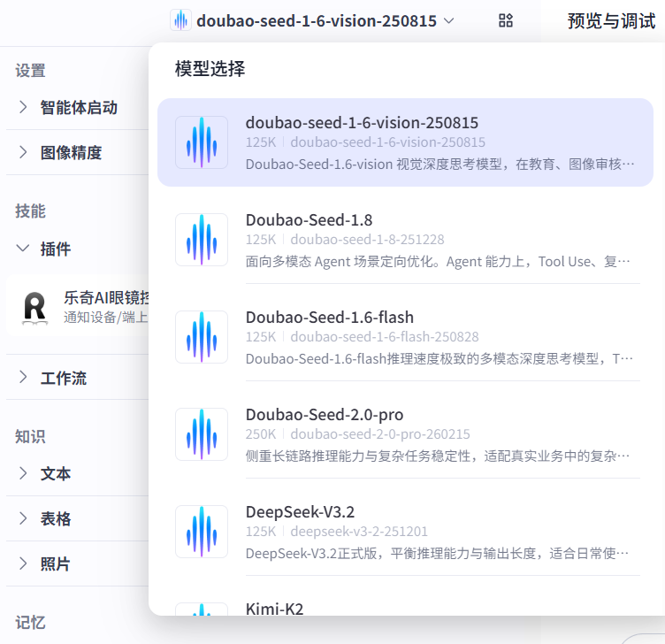Click the 250K context size label
The width and height of the screenshot is (665, 644).
tap(260, 434)
